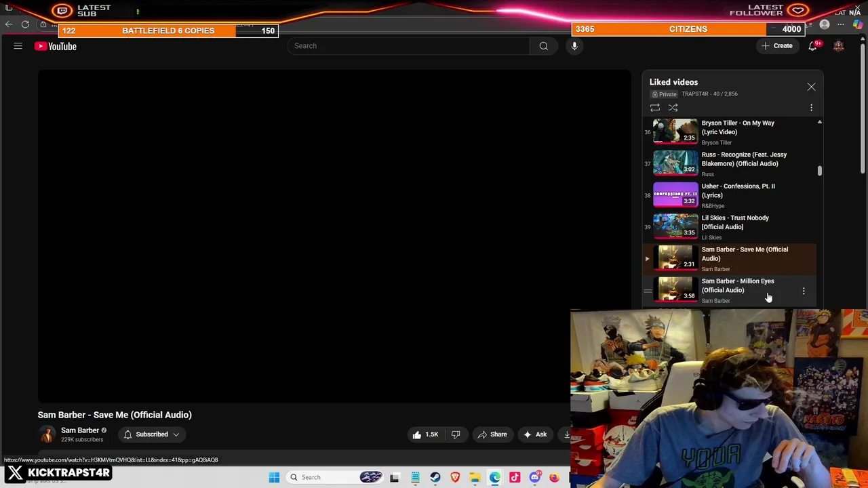The image size is (868, 488).
Task: Open Steam from the taskbar
Action: pyautogui.click(x=435, y=477)
